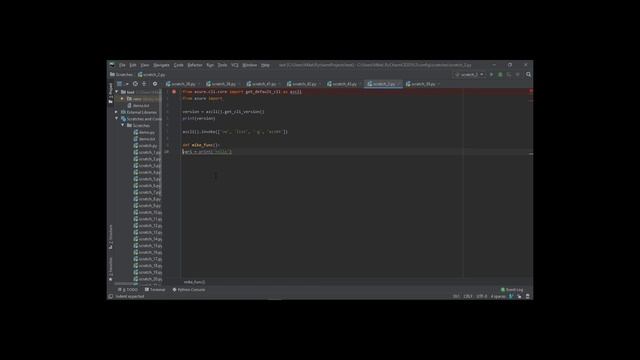Collapse the Scratches folder node
This screenshot has width=640, height=360.
(x=122, y=125)
